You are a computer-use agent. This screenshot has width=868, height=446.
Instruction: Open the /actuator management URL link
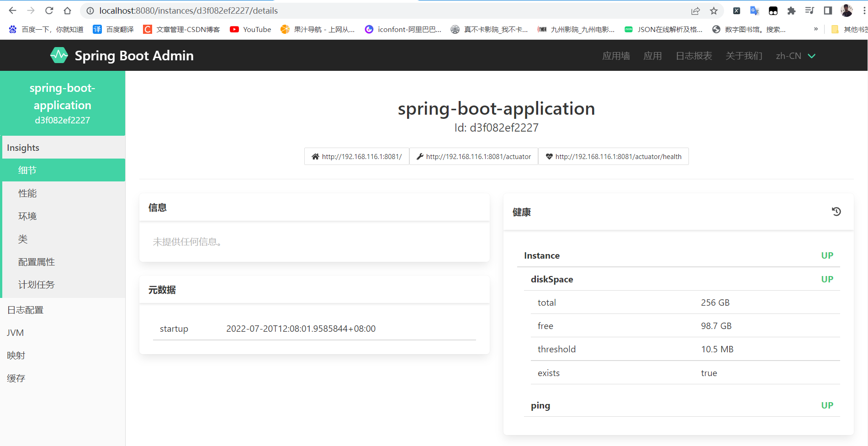tap(474, 156)
